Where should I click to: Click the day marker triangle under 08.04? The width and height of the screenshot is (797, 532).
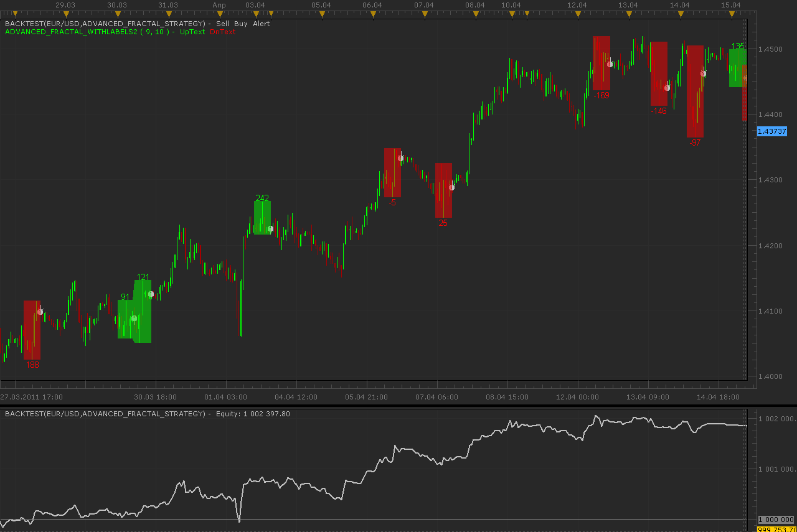pos(475,14)
